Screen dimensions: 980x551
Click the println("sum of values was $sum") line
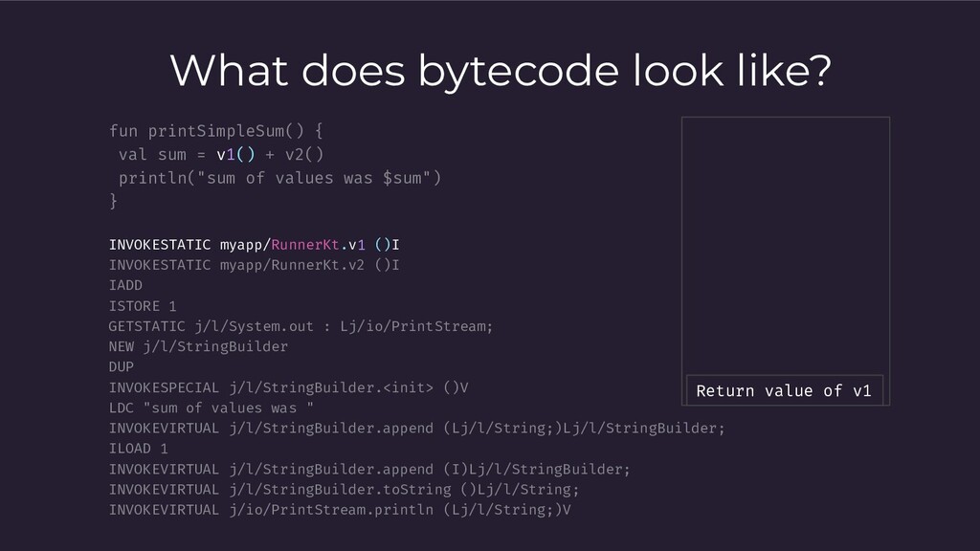pos(280,178)
